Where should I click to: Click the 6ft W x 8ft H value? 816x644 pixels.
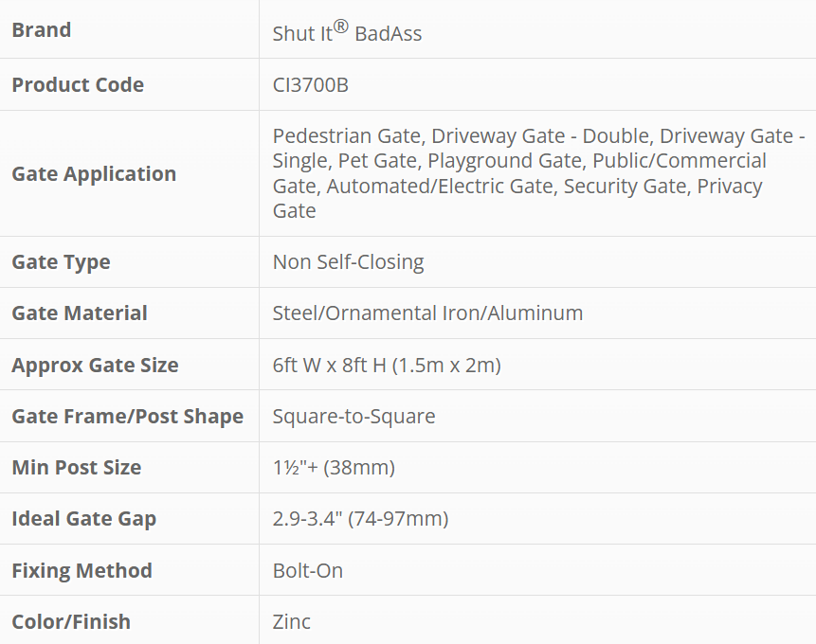pos(387,366)
